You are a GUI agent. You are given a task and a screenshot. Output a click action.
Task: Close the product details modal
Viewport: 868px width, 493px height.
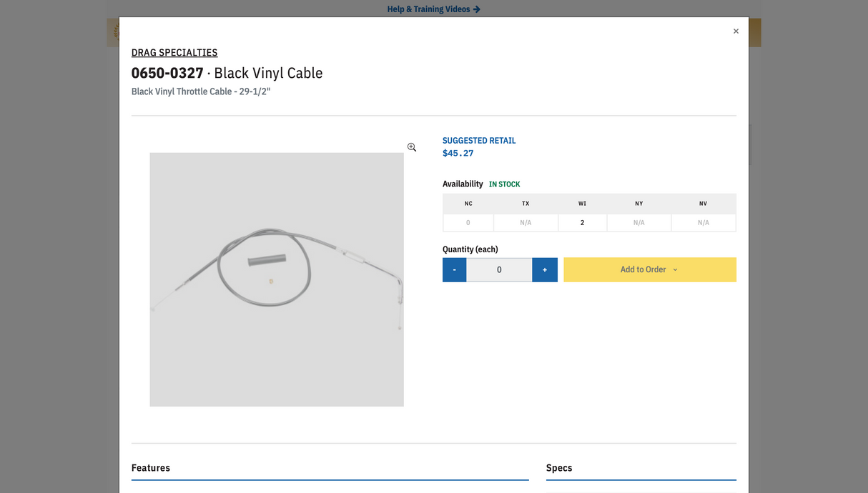pyautogui.click(x=736, y=31)
